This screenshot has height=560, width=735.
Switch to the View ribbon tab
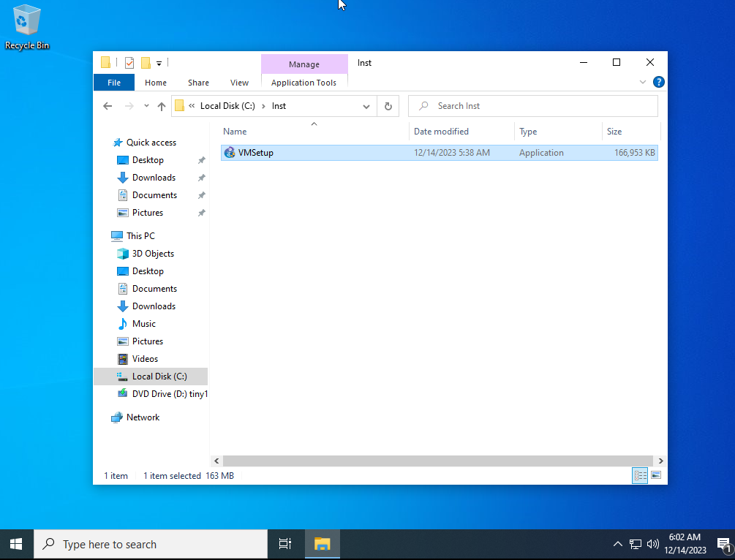[240, 83]
